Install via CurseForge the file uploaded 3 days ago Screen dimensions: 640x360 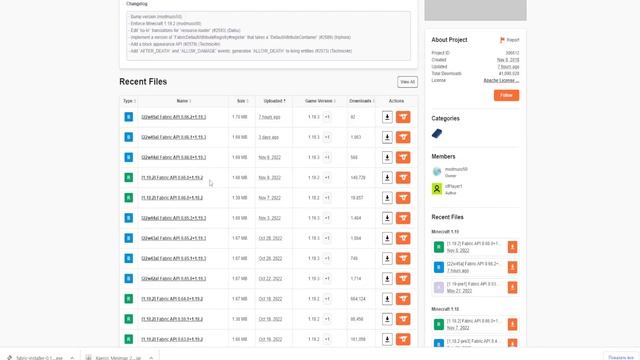pyautogui.click(x=403, y=137)
